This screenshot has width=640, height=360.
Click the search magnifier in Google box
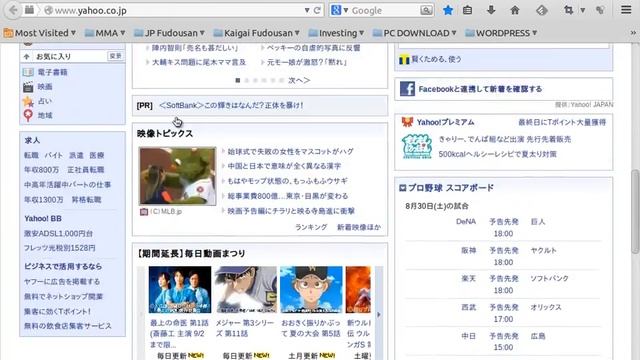[x=426, y=10]
